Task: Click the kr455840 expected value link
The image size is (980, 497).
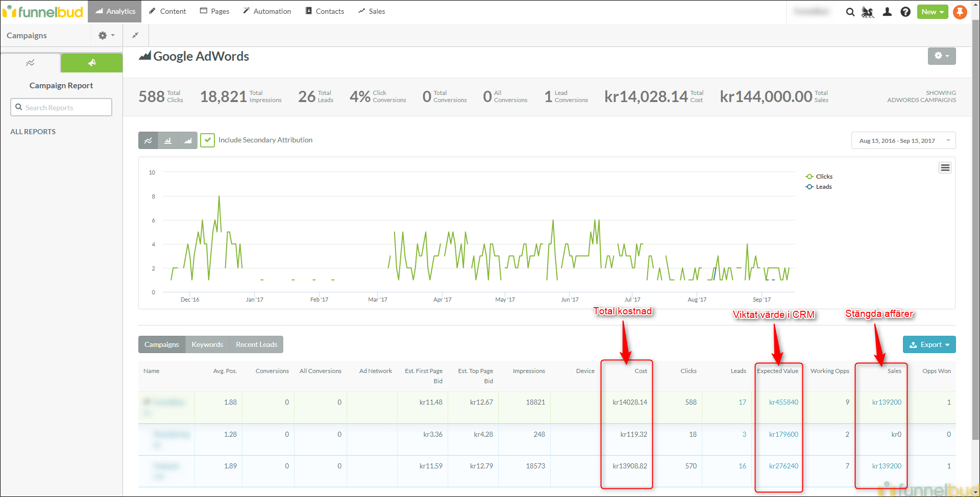Action: point(783,402)
